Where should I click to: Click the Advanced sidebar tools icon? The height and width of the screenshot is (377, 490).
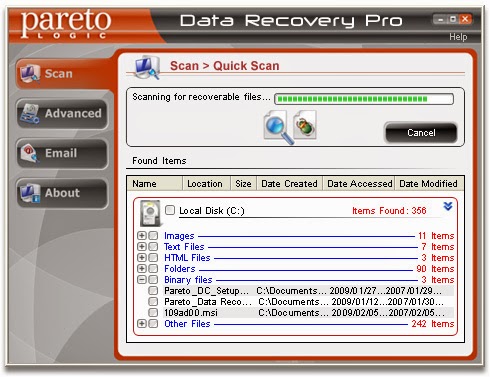30,113
